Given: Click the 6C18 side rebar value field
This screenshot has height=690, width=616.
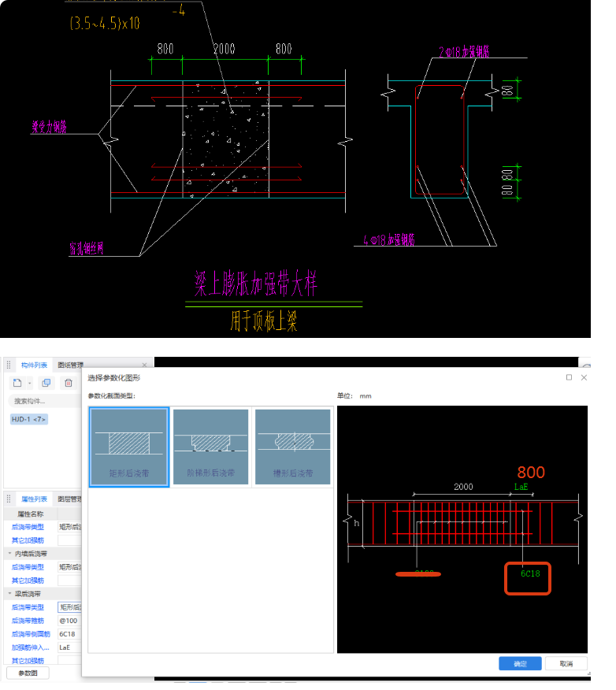Looking at the screenshot, I should [x=69, y=633].
